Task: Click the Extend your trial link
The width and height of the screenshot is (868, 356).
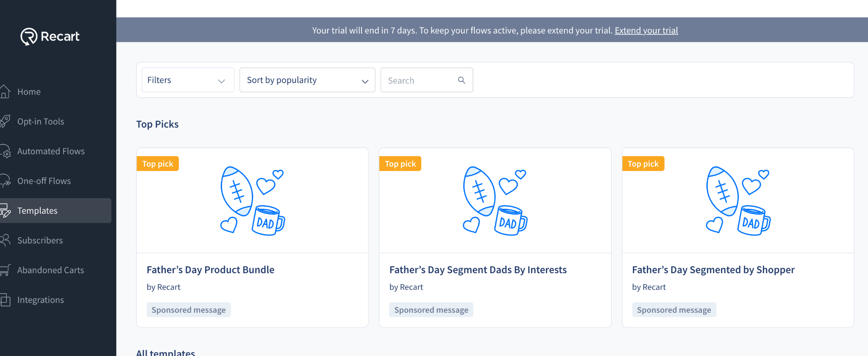Action: click(646, 31)
